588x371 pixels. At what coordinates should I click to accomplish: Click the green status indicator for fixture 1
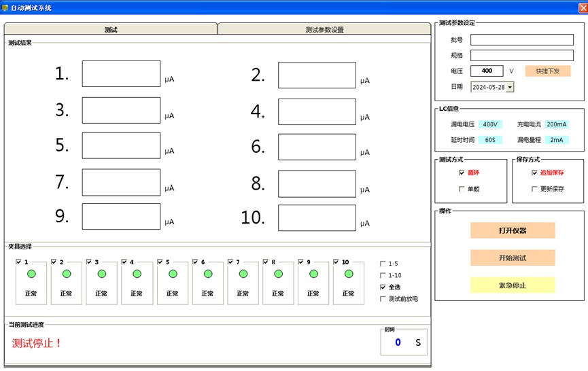coord(31,274)
